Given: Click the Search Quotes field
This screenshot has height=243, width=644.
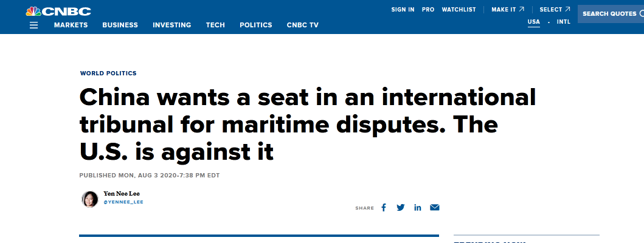Looking at the screenshot, I should point(610,14).
